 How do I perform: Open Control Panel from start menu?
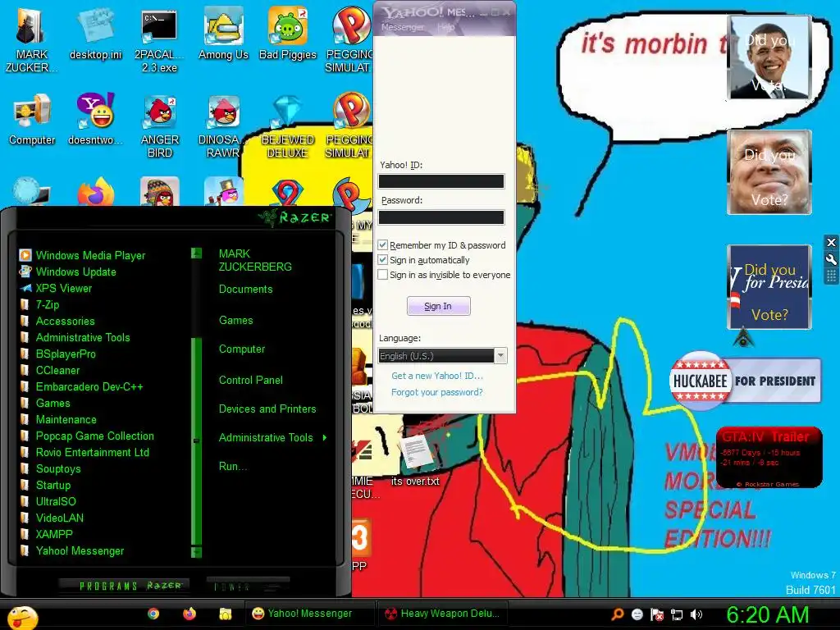(251, 380)
